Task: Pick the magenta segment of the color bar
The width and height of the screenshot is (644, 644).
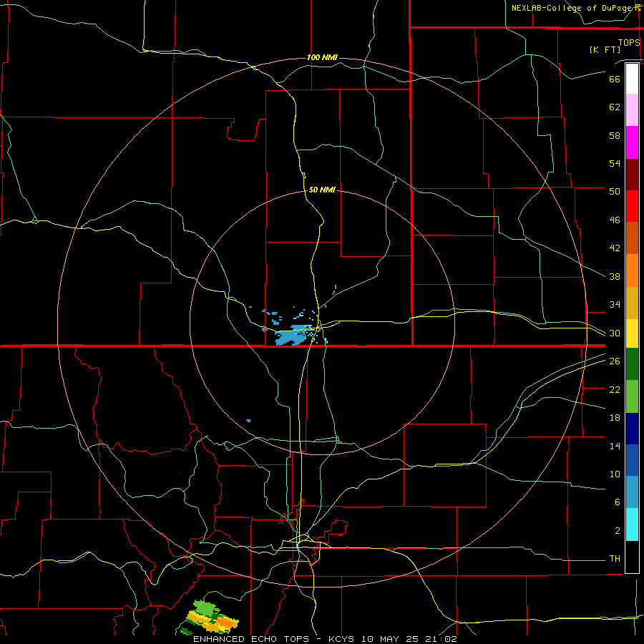Action: (632, 142)
